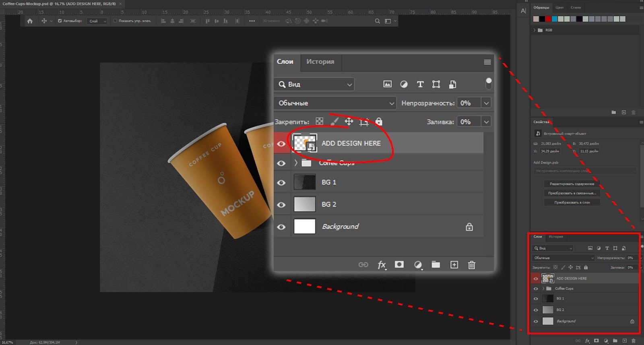
Task: Hide the BG 1 layer in enlarged callout
Action: click(281, 183)
